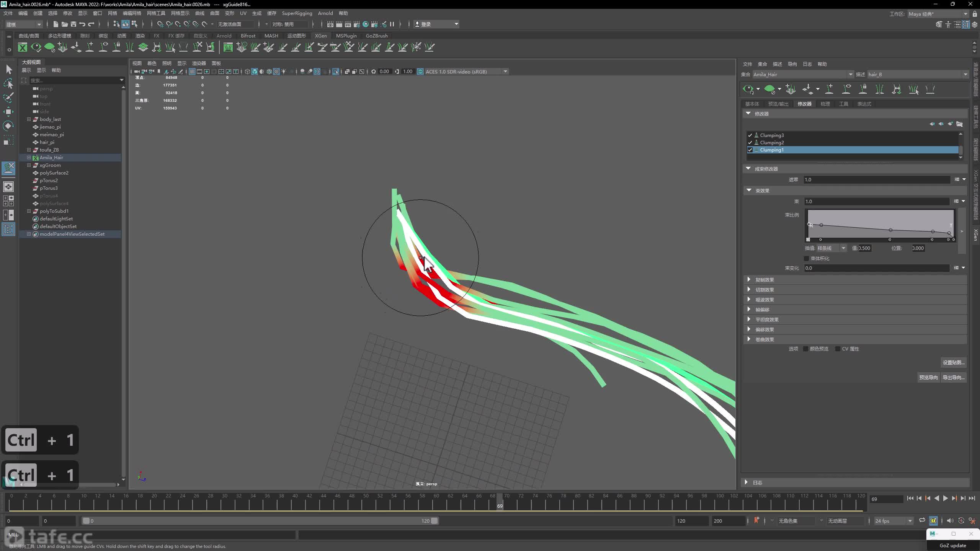Click the move modifier down arrow icon

[x=941, y=124]
